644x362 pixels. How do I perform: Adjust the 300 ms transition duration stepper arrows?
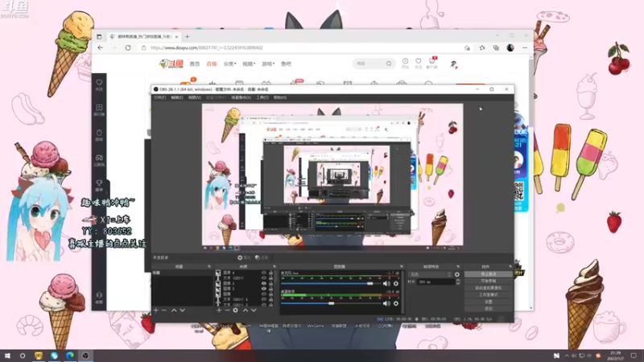point(457,282)
